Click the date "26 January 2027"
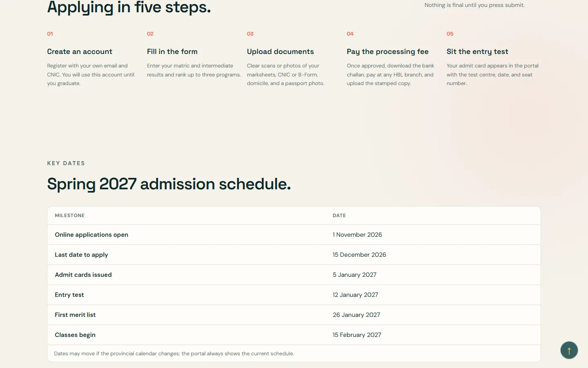Image resolution: width=588 pixels, height=368 pixels. point(356,315)
